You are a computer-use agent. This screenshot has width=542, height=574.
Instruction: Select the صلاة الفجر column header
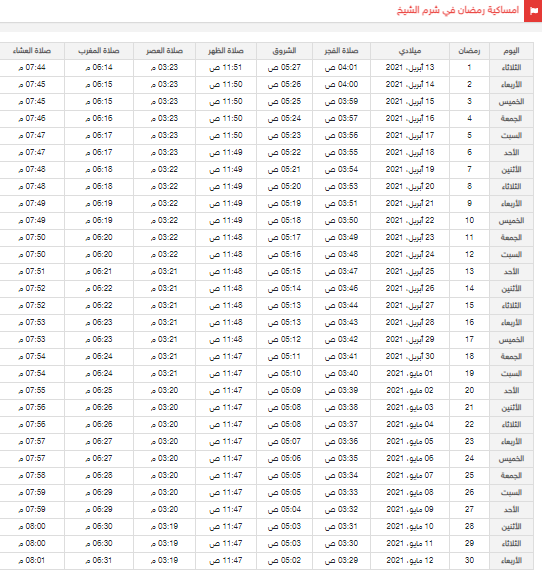click(341, 51)
